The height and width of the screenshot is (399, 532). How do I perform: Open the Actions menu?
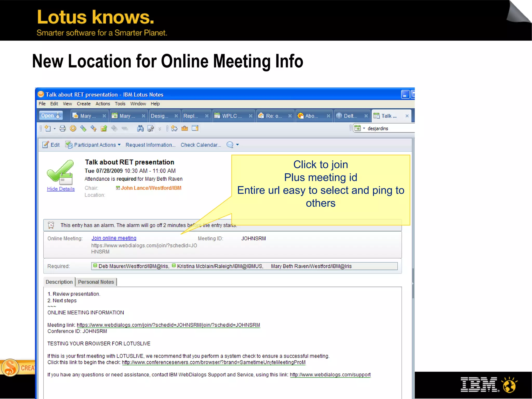103,104
